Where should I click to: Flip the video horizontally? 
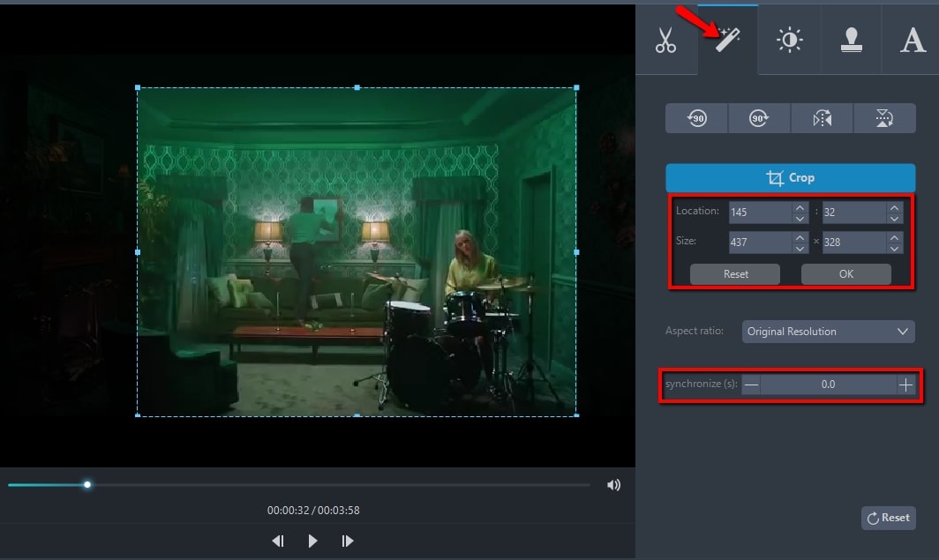(822, 118)
